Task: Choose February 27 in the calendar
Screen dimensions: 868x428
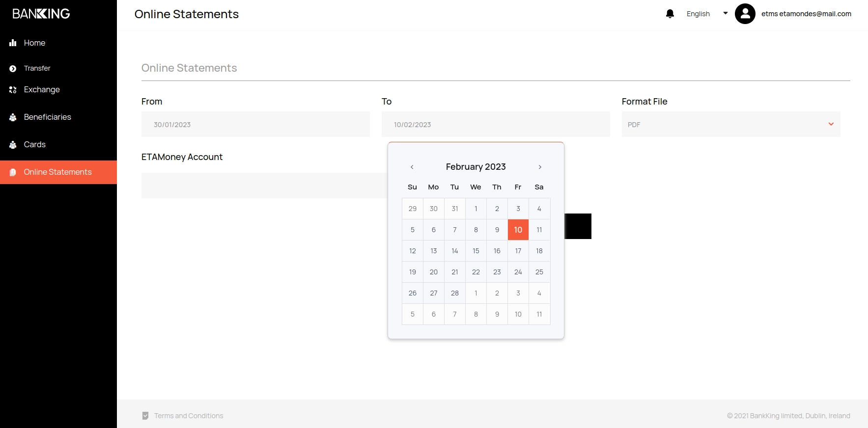Action: [434, 293]
